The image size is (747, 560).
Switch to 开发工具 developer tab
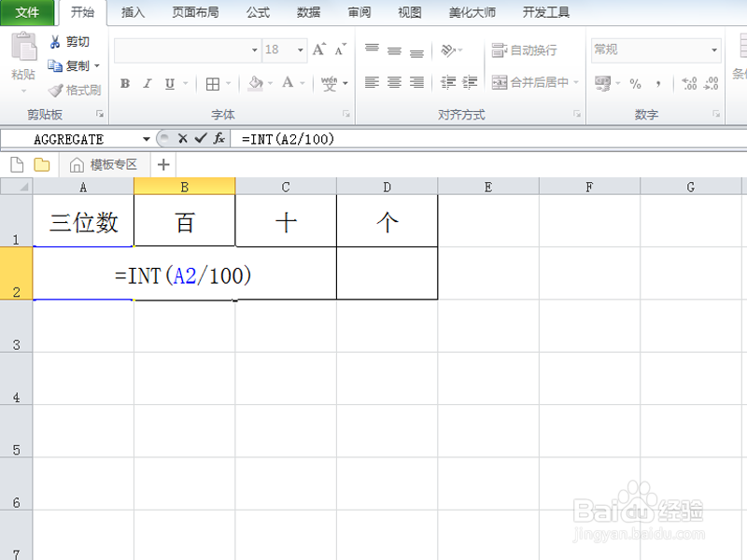(546, 12)
